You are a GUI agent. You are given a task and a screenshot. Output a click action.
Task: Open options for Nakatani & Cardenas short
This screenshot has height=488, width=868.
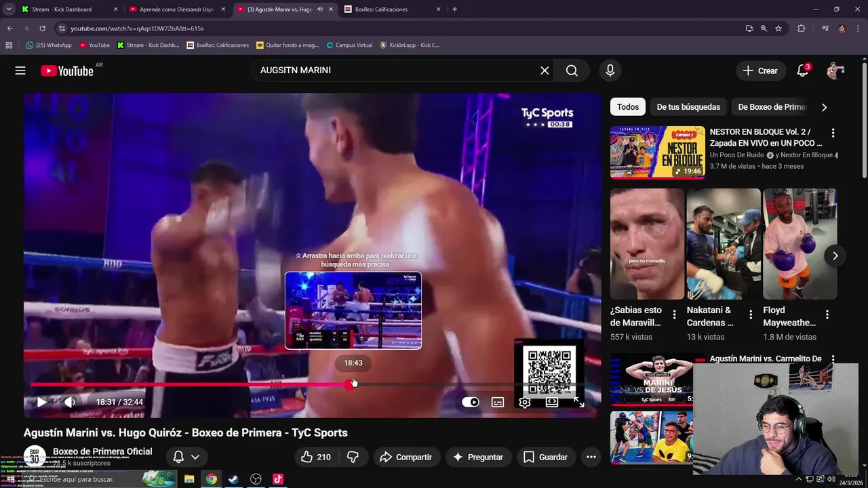tap(751, 314)
